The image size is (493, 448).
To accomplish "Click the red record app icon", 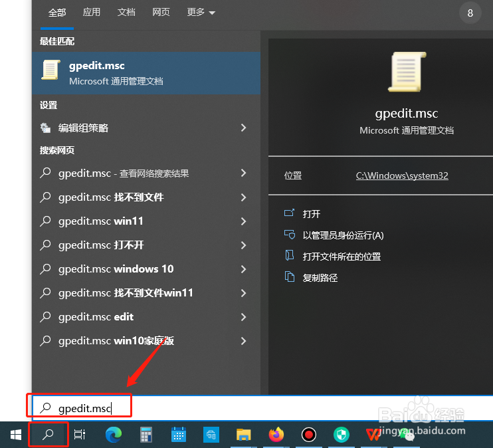I will pyautogui.click(x=309, y=435).
